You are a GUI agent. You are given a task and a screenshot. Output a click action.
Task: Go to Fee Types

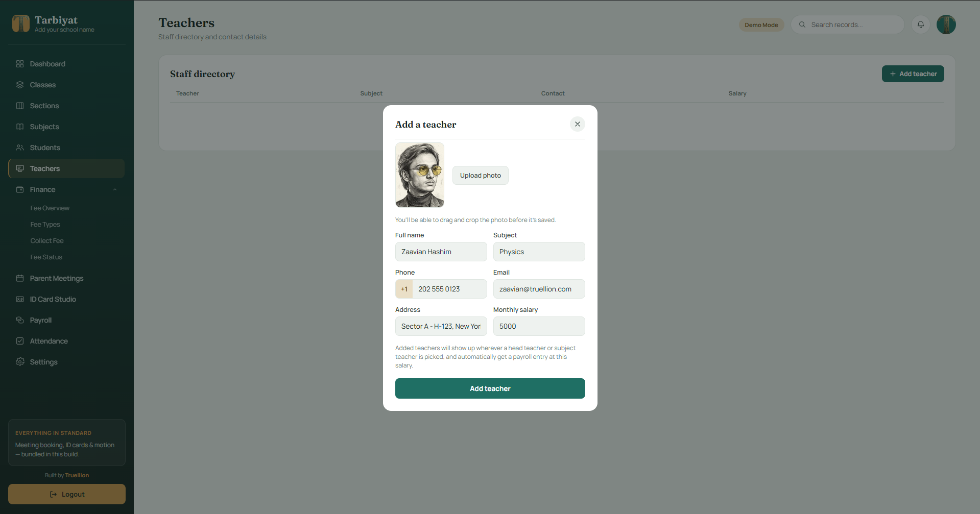point(45,225)
